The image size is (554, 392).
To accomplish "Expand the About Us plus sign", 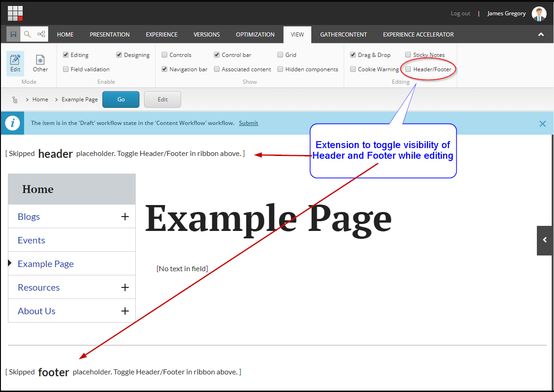I will click(x=125, y=311).
